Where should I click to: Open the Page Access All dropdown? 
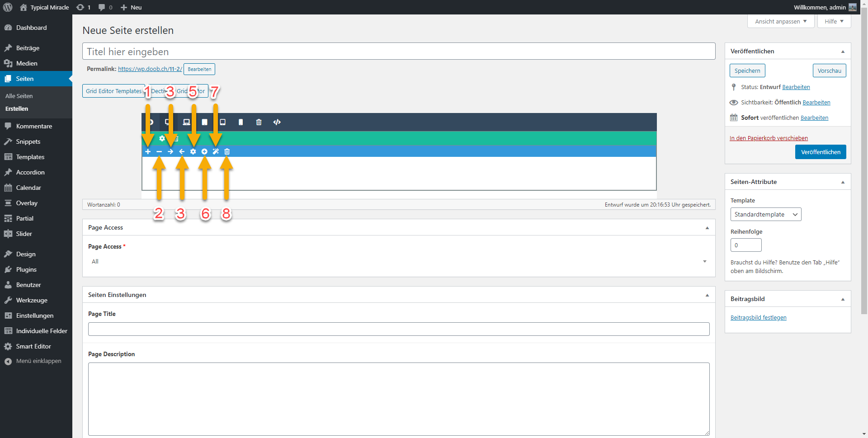[x=399, y=261]
